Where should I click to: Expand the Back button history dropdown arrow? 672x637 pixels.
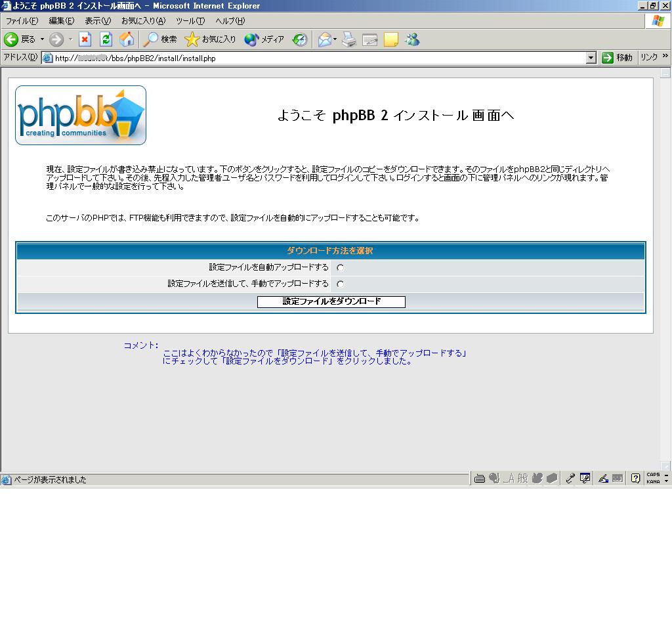(x=42, y=39)
